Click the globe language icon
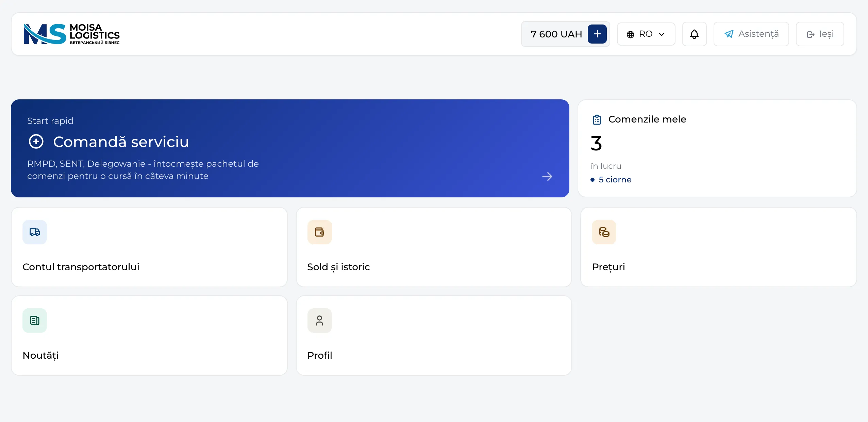The width and height of the screenshot is (868, 422). 630,34
